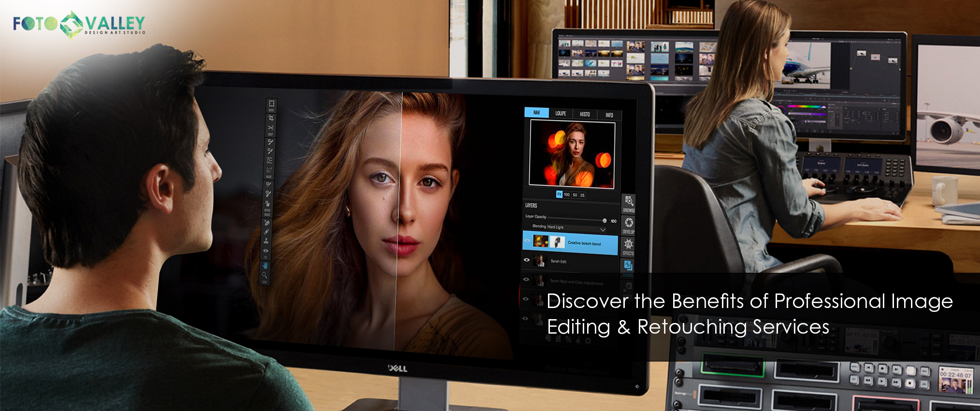Set navigator zoom to Fit
980x411 pixels.
coord(559,194)
